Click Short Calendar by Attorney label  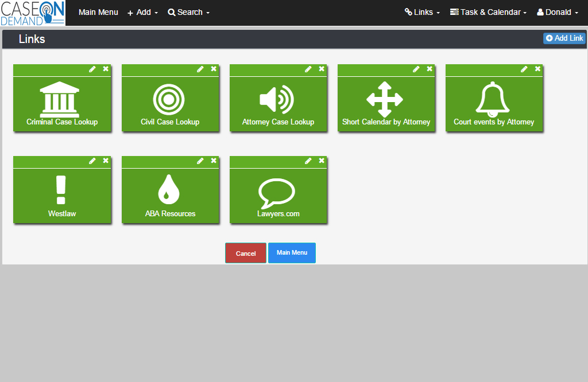(386, 122)
